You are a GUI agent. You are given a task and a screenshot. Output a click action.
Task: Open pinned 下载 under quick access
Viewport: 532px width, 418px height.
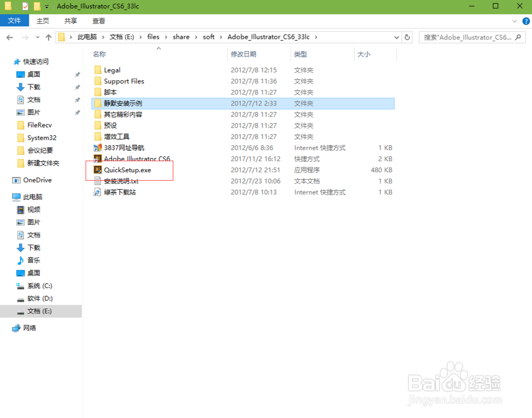click(34, 87)
